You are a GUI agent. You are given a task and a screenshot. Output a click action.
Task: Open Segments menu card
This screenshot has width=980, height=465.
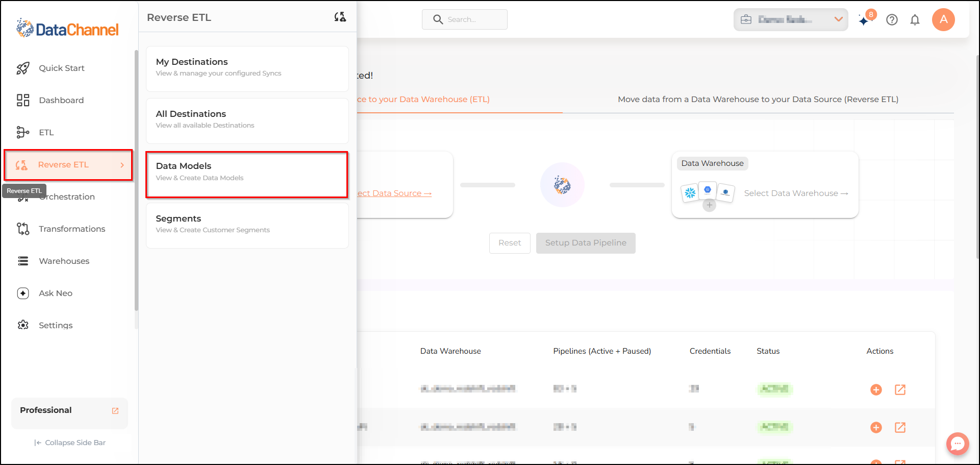pos(247,226)
